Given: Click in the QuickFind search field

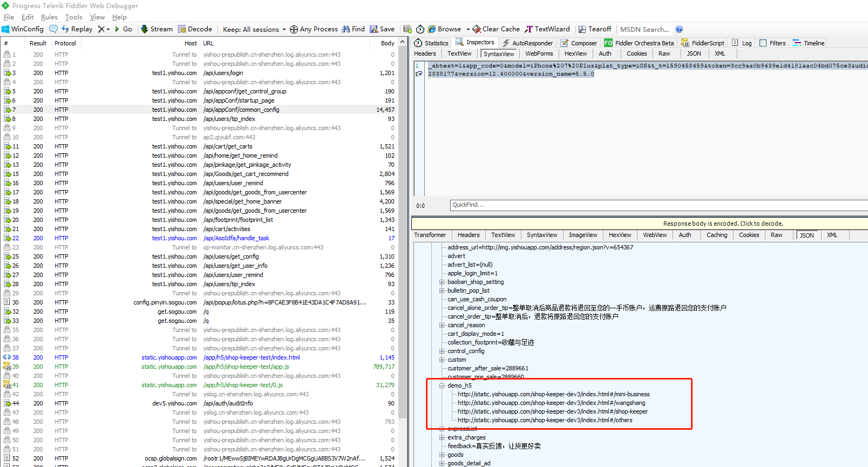Looking at the screenshot, I should pyautogui.click(x=659, y=205).
